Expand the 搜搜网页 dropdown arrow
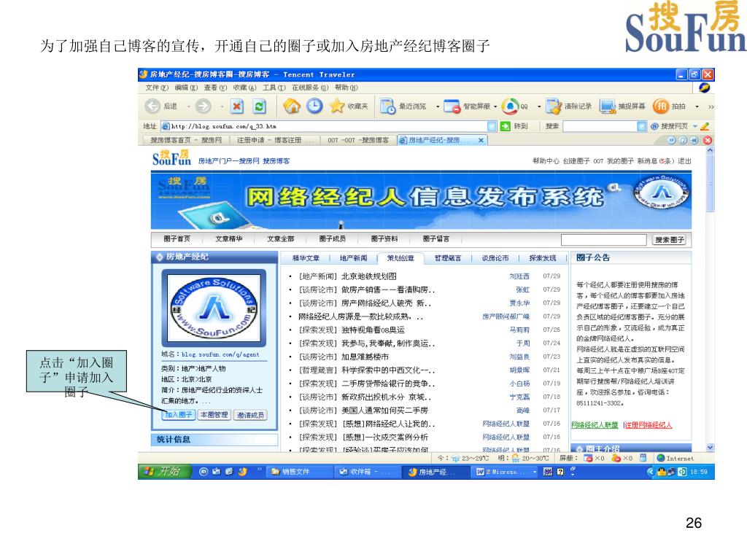The width and height of the screenshot is (747, 560). coord(695,126)
